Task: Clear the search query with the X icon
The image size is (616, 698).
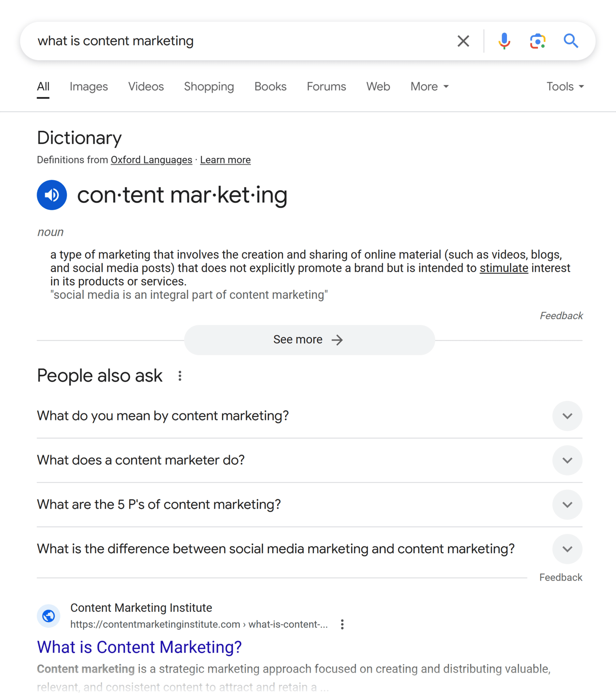Action: click(463, 41)
